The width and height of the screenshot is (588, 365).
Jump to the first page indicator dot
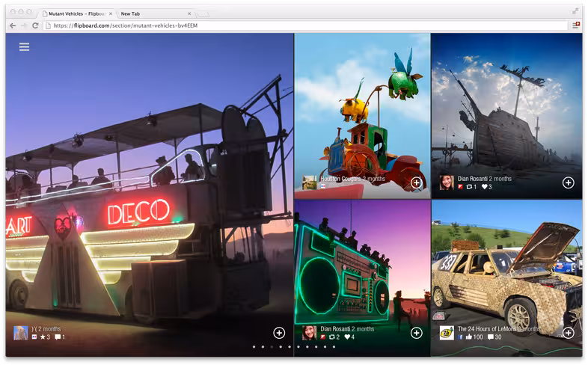coord(254,346)
